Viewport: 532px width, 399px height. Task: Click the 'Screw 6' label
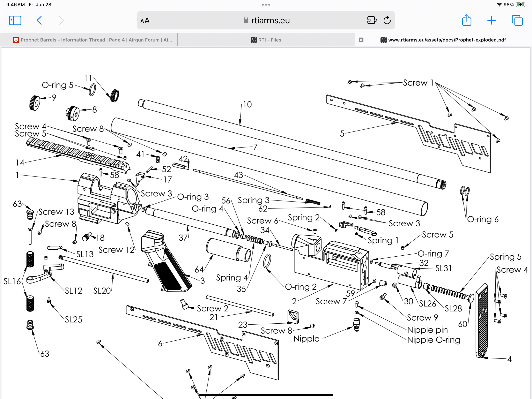coord(263,221)
